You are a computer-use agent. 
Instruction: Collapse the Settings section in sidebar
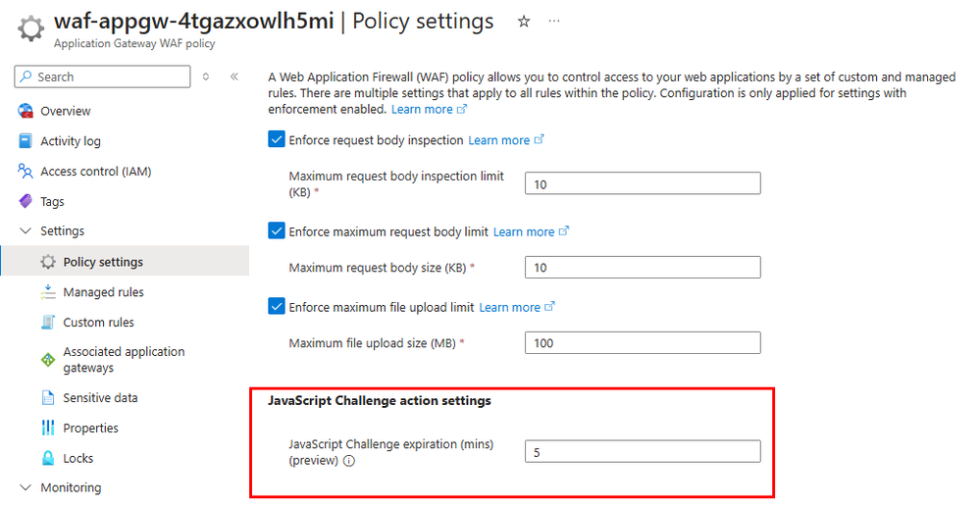click(26, 231)
